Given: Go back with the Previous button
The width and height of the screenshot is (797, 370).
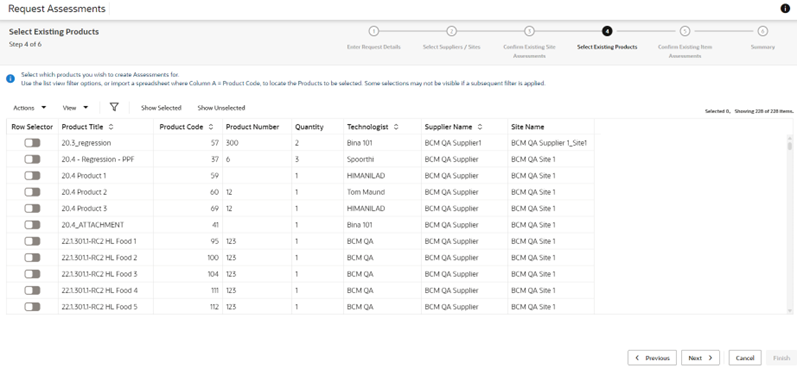Looking at the screenshot, I should coord(652,358).
